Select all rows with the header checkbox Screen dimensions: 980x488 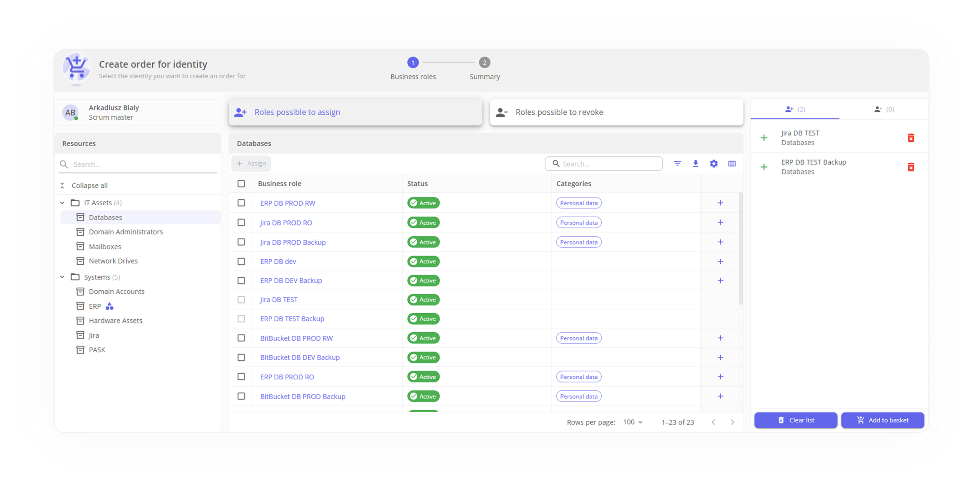tap(241, 184)
